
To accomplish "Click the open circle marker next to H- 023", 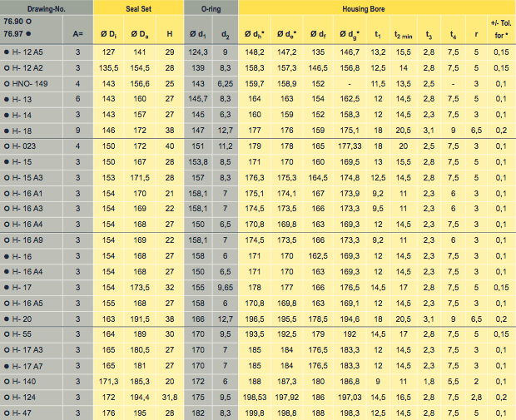I will pyautogui.click(x=7, y=146).
